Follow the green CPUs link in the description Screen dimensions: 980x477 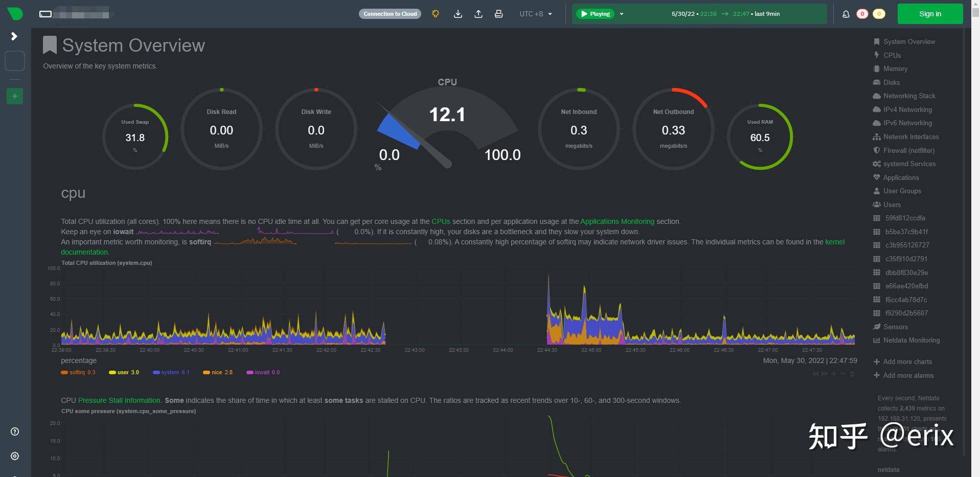click(441, 221)
